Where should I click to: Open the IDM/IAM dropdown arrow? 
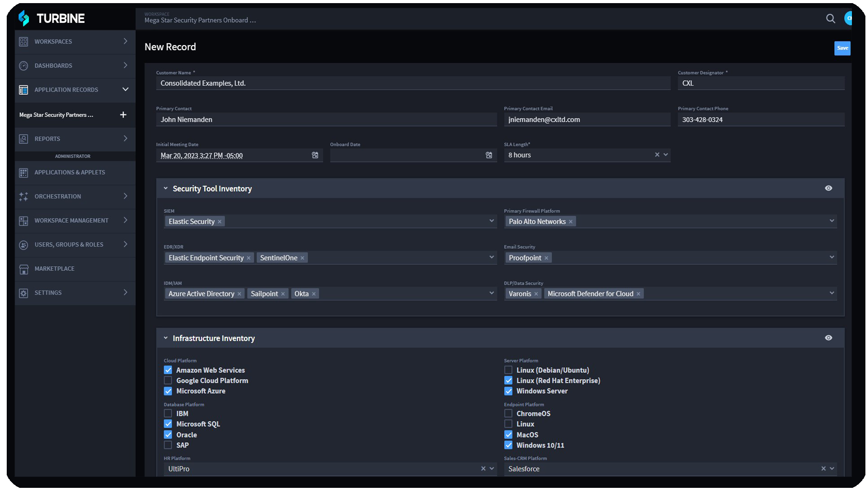[x=492, y=293]
